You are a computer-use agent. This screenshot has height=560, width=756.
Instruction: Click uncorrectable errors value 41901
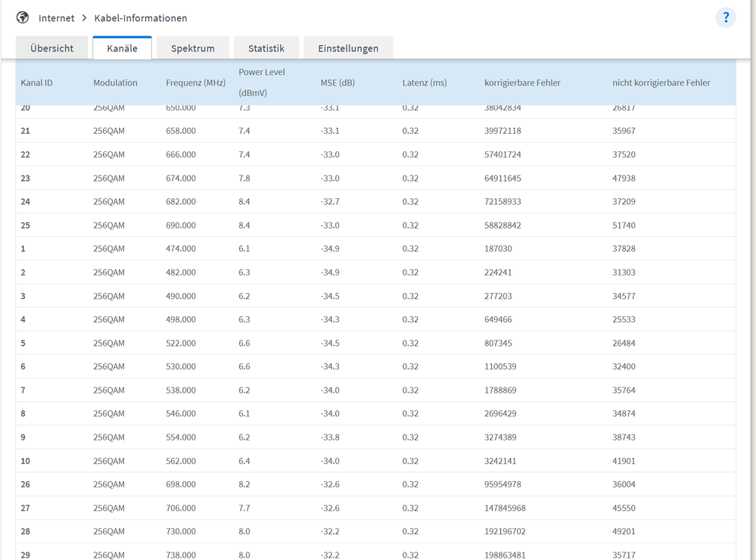point(624,461)
